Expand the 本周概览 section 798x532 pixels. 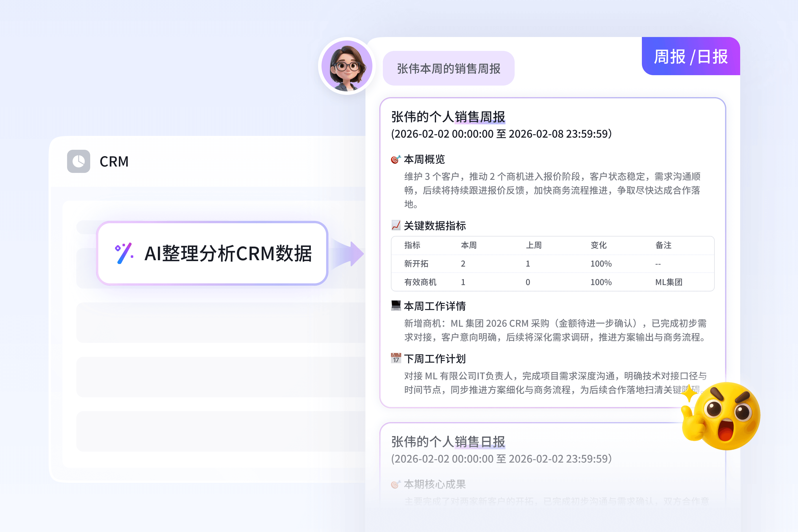pyautogui.click(x=424, y=160)
